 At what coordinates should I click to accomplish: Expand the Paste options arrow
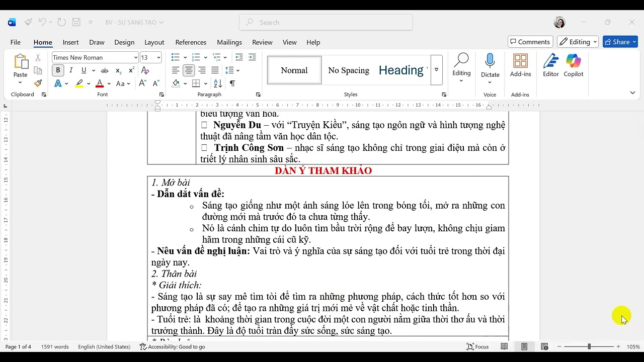21,83
